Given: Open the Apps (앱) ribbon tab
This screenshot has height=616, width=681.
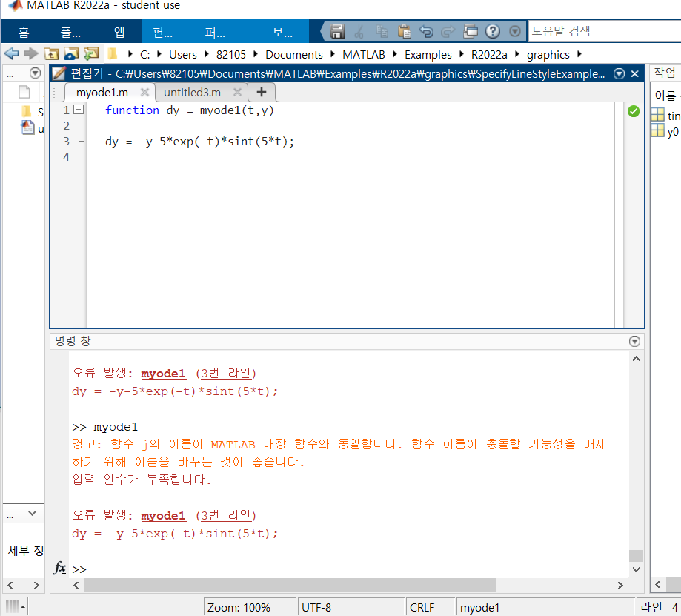Looking at the screenshot, I should (119, 32).
